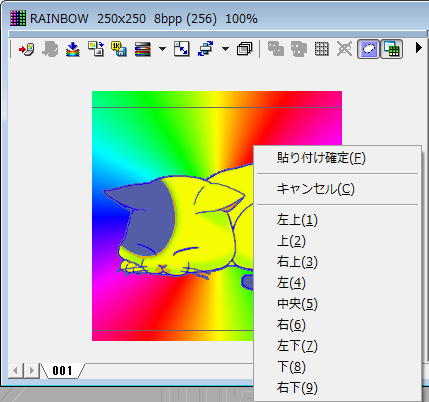Open dropdown arrow beside stripes palette icon
Image resolution: width=429 pixels, height=402 pixels.
pos(162,49)
